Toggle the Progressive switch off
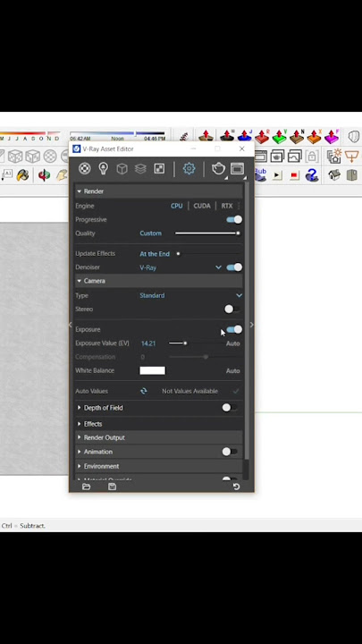The width and height of the screenshot is (362, 644). tap(234, 220)
